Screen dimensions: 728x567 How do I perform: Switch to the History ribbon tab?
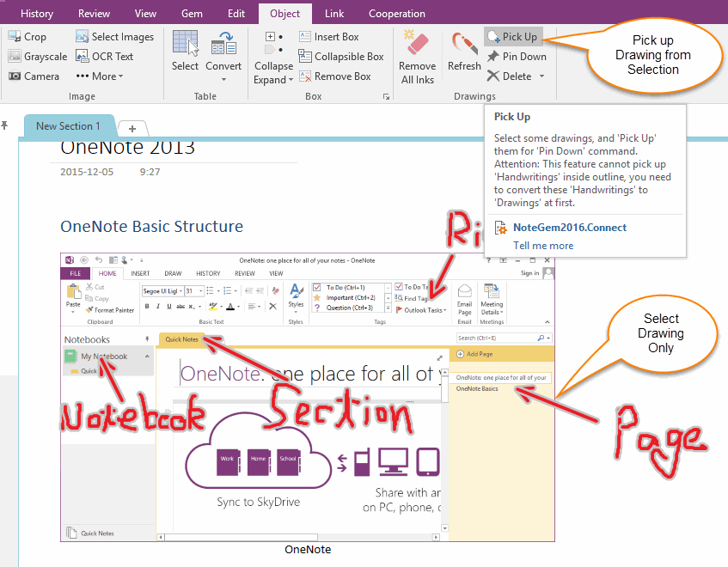coord(37,14)
